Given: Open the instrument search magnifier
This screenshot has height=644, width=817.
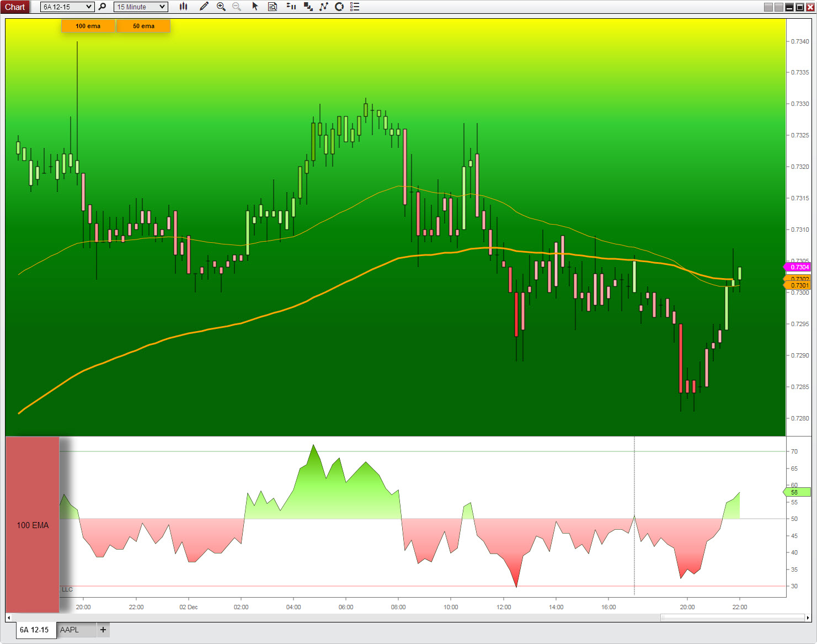Looking at the screenshot, I should (x=102, y=7).
